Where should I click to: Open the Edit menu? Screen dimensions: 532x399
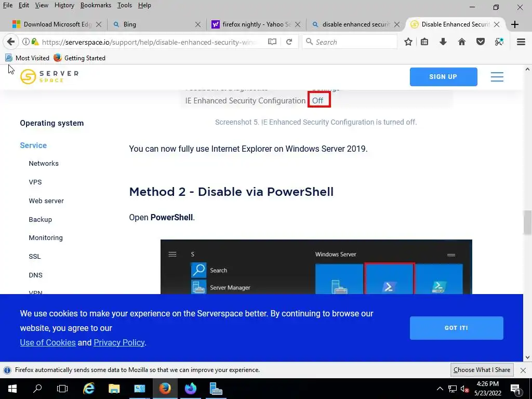point(23,5)
